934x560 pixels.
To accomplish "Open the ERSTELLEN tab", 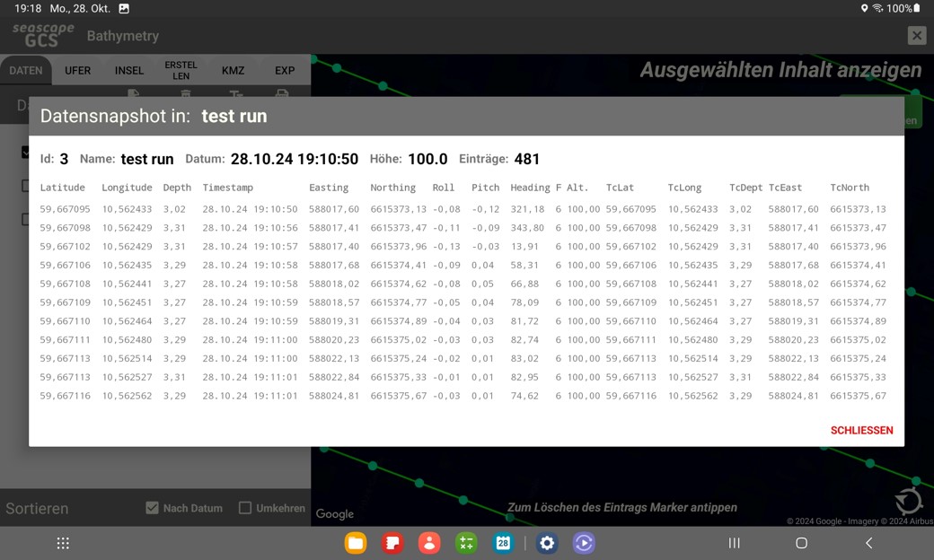I will point(181,70).
